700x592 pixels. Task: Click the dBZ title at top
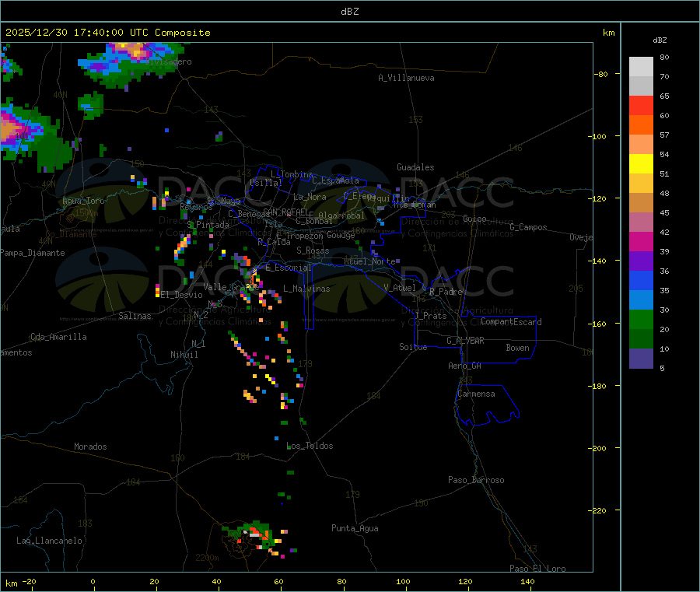tap(349, 12)
